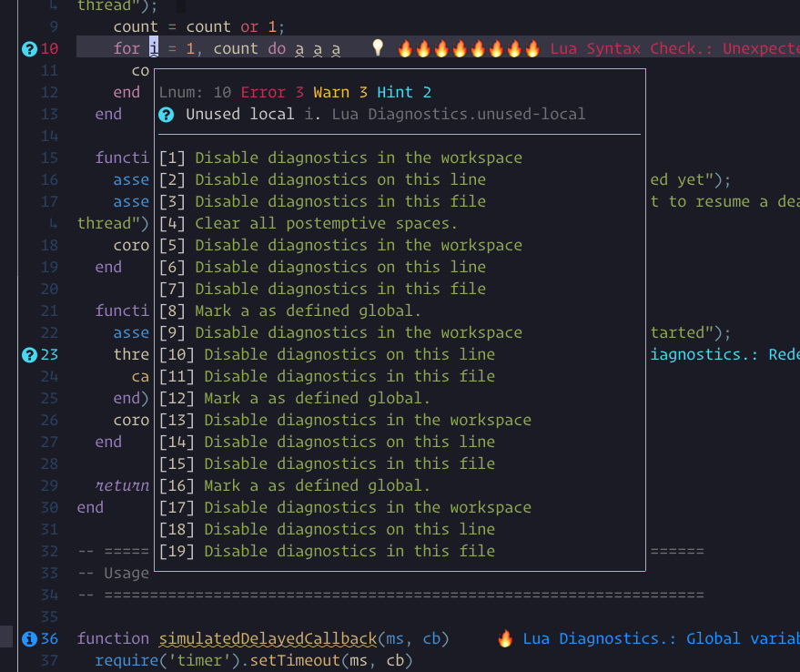The width and height of the screenshot is (800, 672).
Task: Click the fire icon before the Lua Diagnostics message on line 36
Action: 505,638
